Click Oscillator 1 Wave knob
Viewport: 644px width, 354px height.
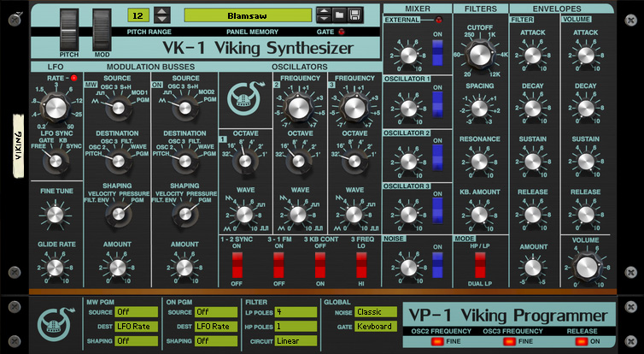(x=244, y=215)
